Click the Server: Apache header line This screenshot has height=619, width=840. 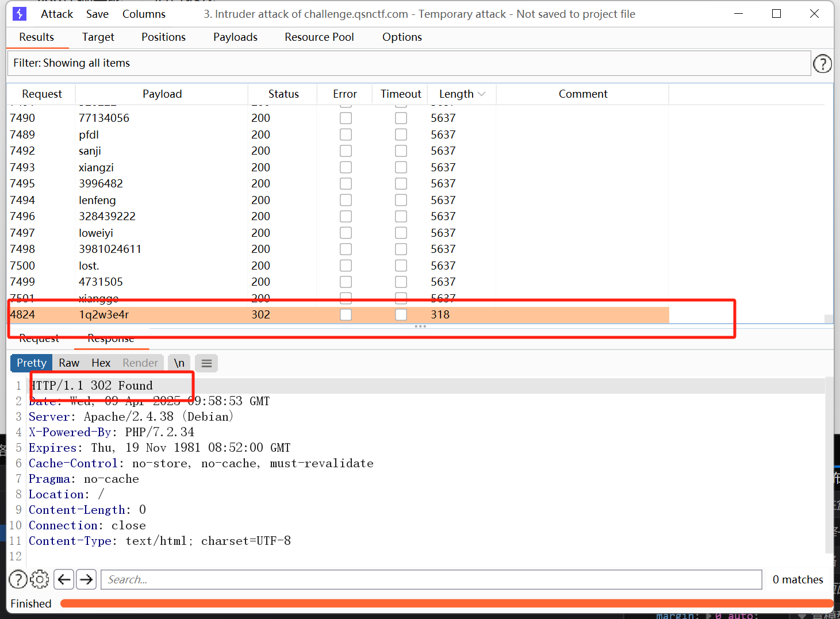click(131, 417)
